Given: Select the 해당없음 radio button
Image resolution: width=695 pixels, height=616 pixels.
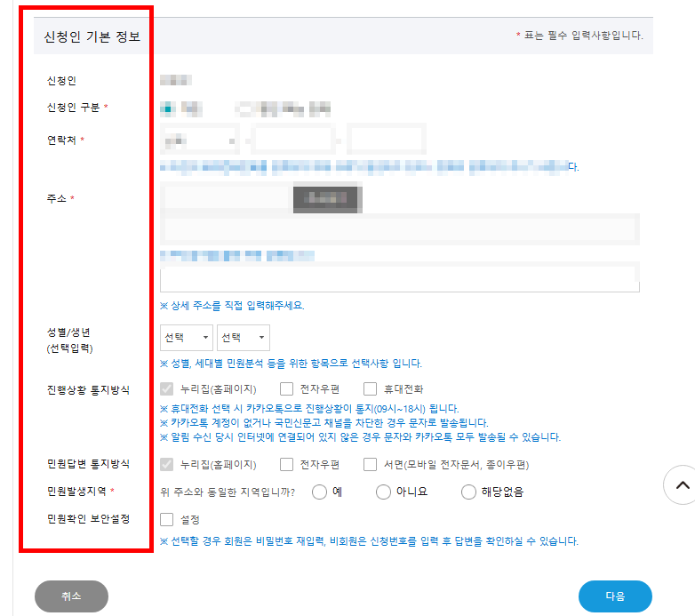Looking at the screenshot, I should point(468,492).
